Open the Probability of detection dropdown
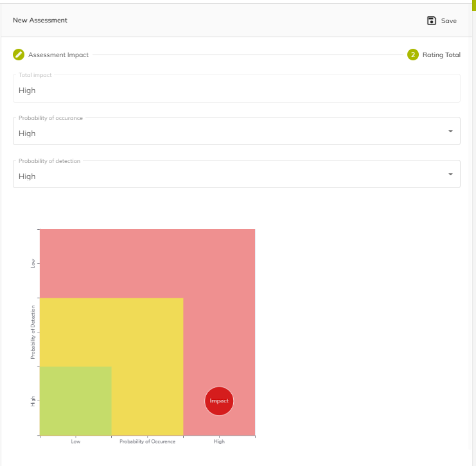The width and height of the screenshot is (476, 466). (x=236, y=174)
